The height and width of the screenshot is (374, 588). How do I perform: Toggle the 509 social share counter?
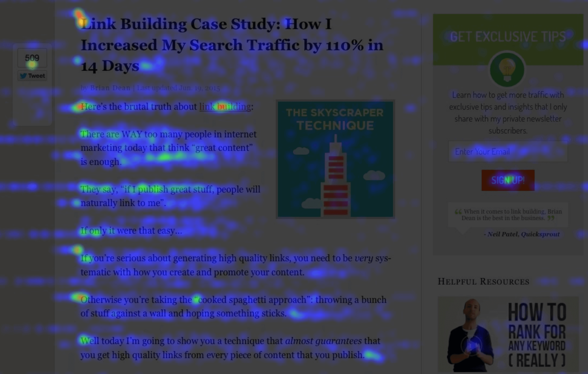coord(32,58)
